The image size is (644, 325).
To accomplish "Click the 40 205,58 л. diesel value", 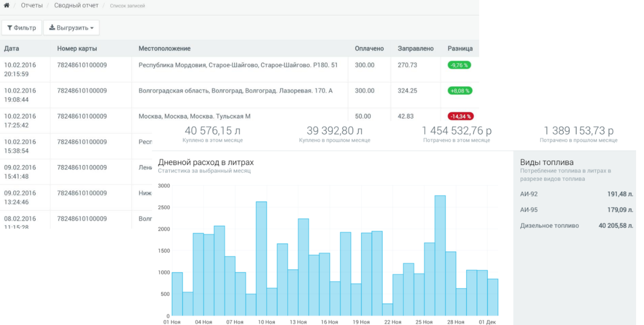I will point(616,226).
